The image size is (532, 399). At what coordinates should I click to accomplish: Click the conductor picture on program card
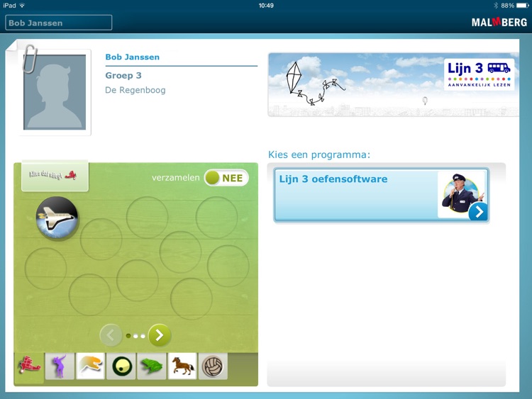[462, 195]
